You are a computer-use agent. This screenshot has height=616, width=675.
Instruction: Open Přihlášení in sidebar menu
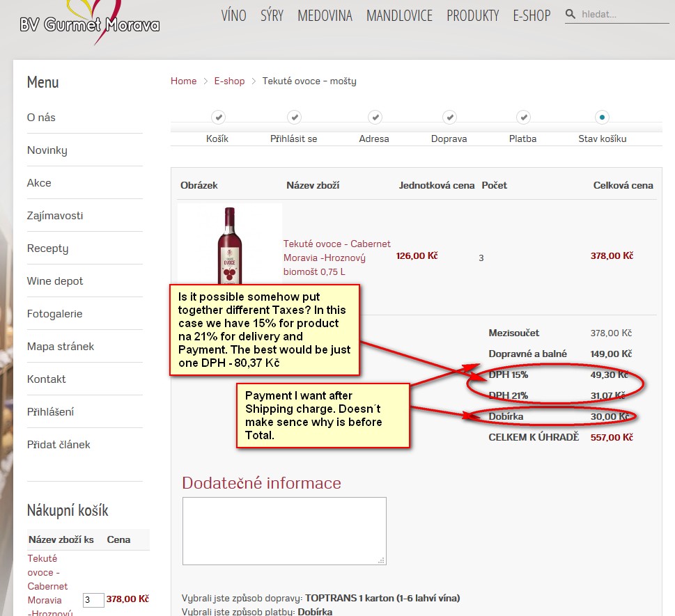tap(50, 411)
